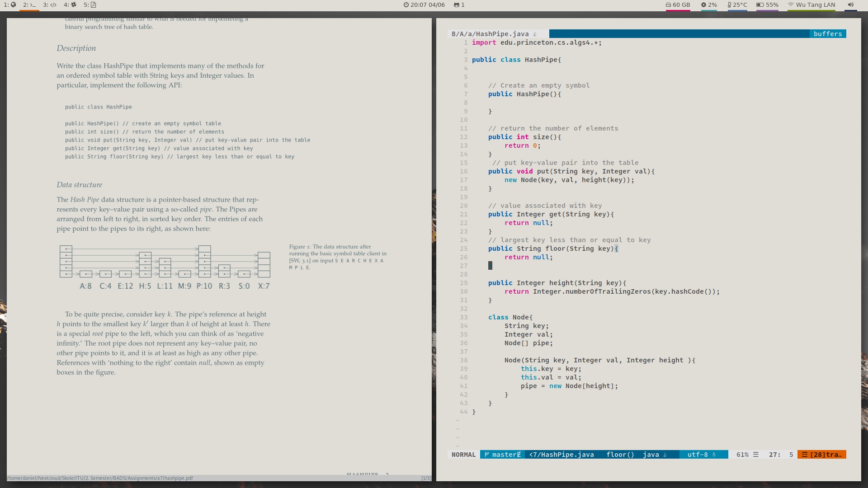Click the clock showing 20:07 04/06
The width and height of the screenshot is (868, 488).
click(x=424, y=5)
